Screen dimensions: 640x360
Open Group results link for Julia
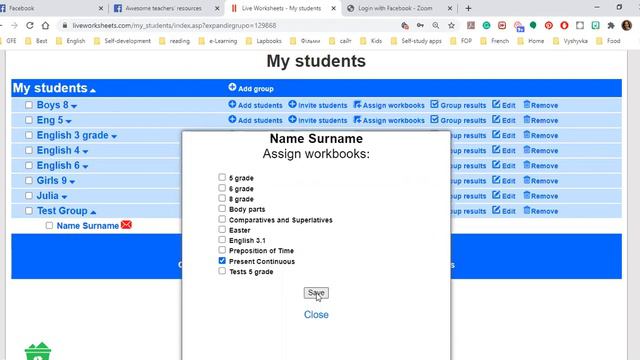point(468,196)
